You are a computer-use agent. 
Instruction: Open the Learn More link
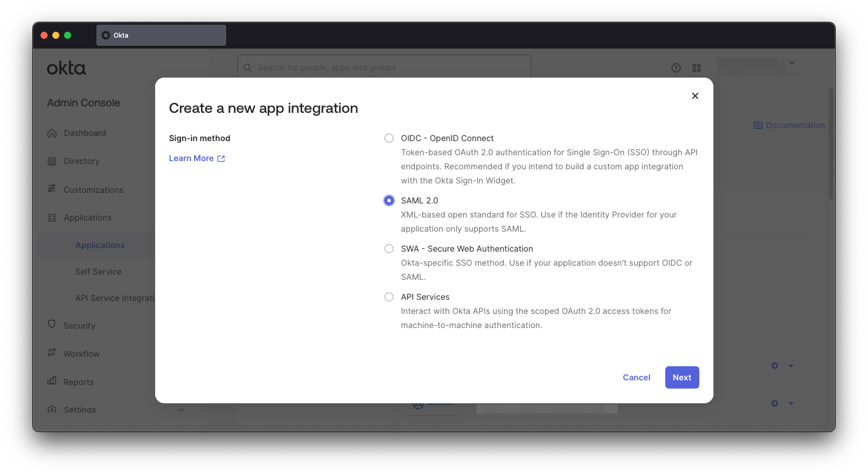pos(190,158)
